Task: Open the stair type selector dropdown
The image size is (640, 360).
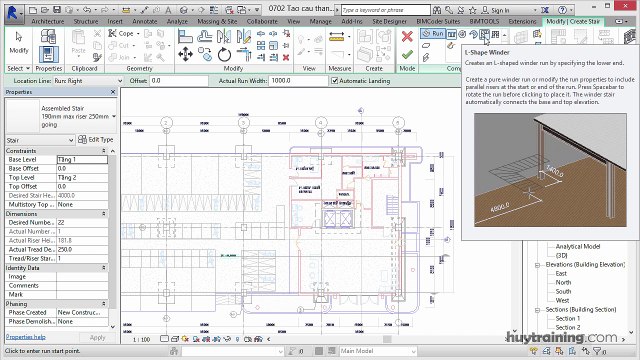Action: point(114,116)
